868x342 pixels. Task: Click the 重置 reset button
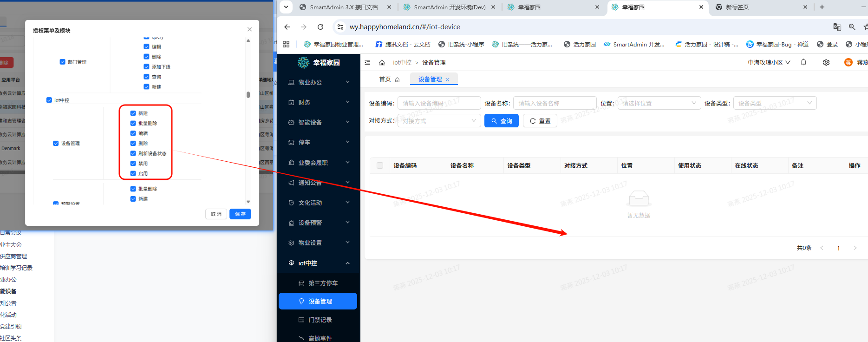coord(540,121)
